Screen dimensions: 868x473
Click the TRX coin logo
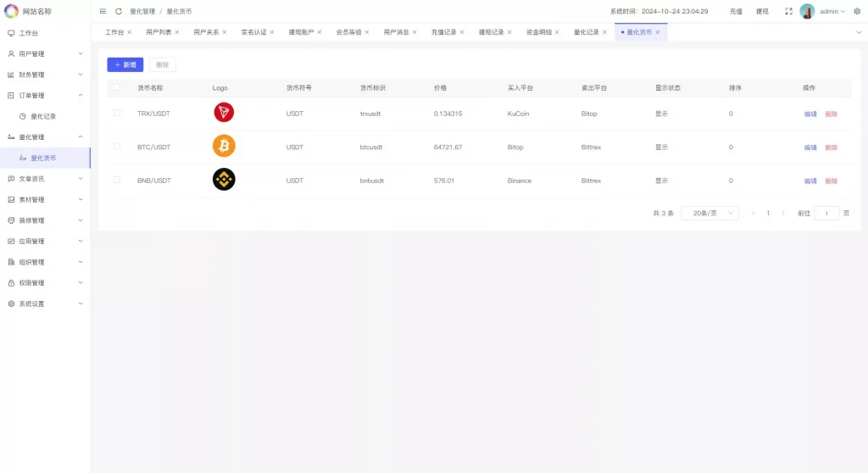point(224,113)
